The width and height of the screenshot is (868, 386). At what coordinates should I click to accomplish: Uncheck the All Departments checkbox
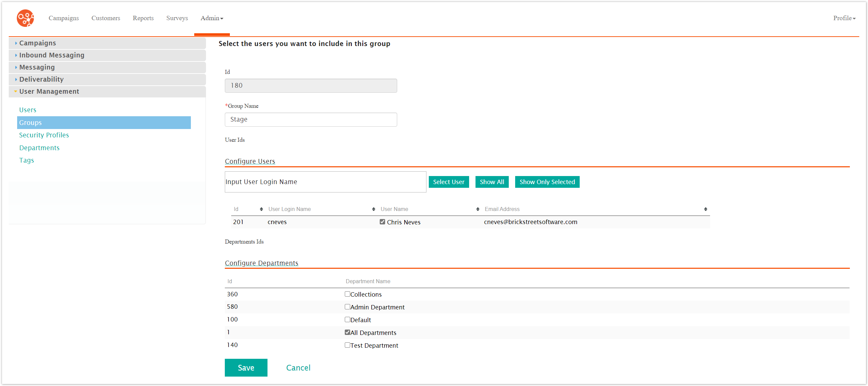(347, 332)
